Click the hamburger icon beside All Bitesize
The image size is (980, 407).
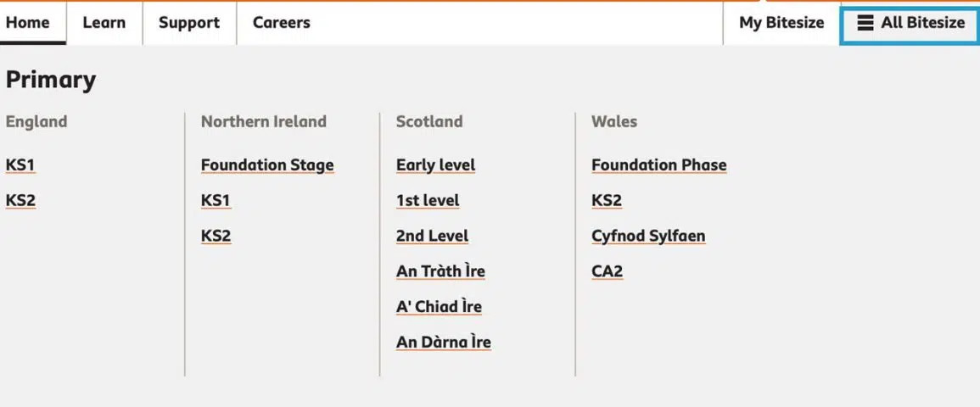(865, 23)
